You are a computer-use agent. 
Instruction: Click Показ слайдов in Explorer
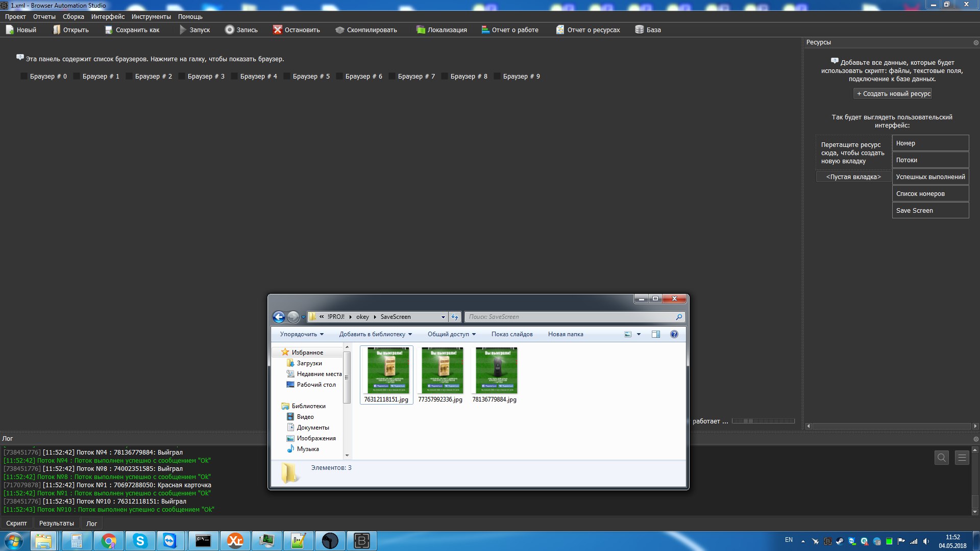point(512,334)
